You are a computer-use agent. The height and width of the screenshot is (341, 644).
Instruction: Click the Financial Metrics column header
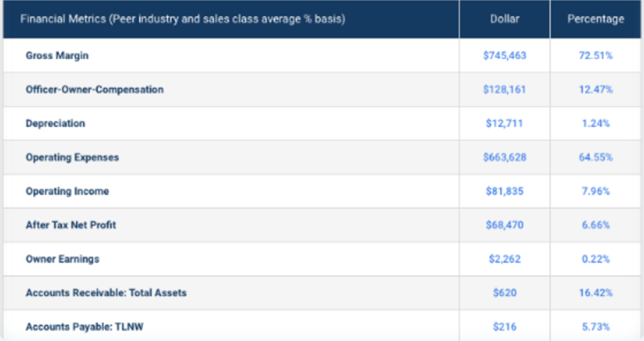[x=181, y=19]
